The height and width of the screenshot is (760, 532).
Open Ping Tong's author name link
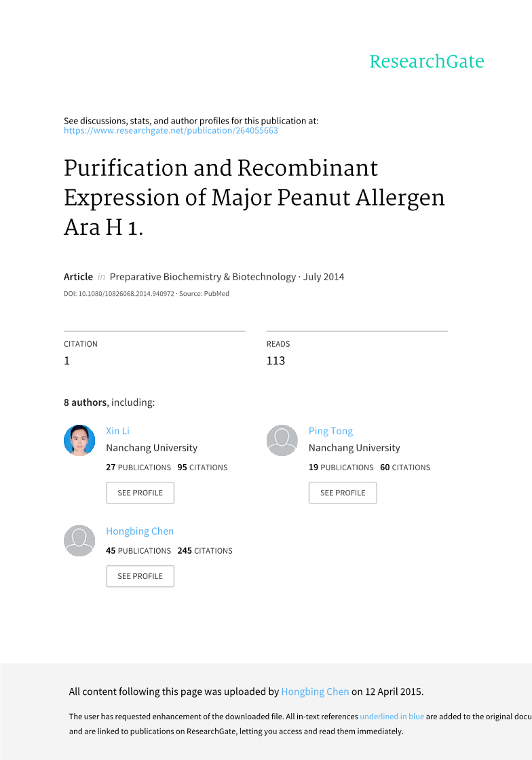click(330, 431)
